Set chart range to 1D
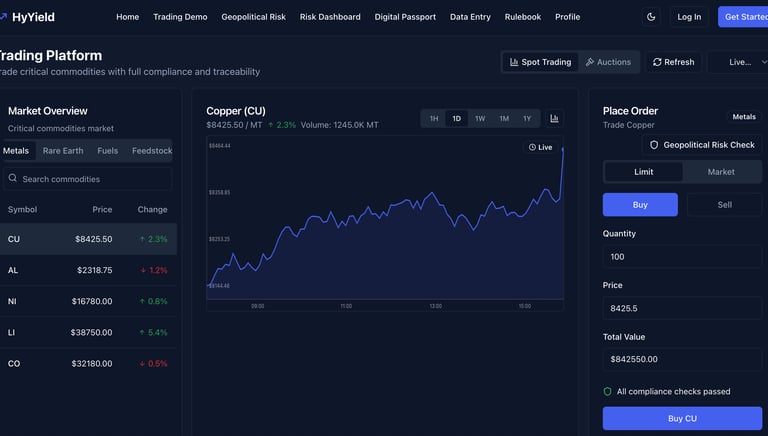 pyautogui.click(x=456, y=119)
